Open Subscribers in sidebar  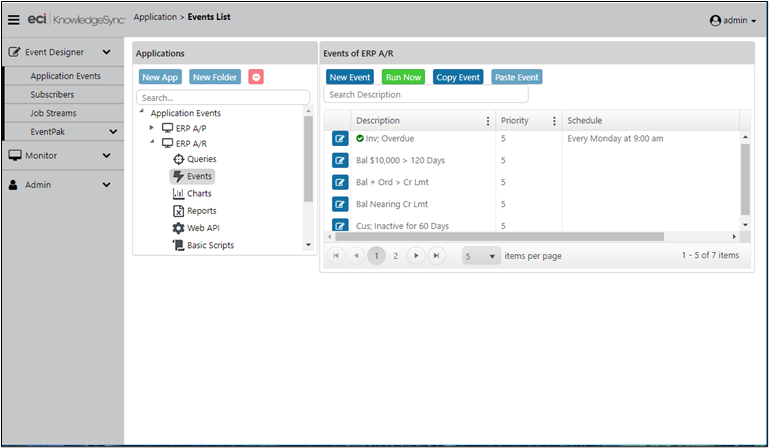(x=52, y=95)
